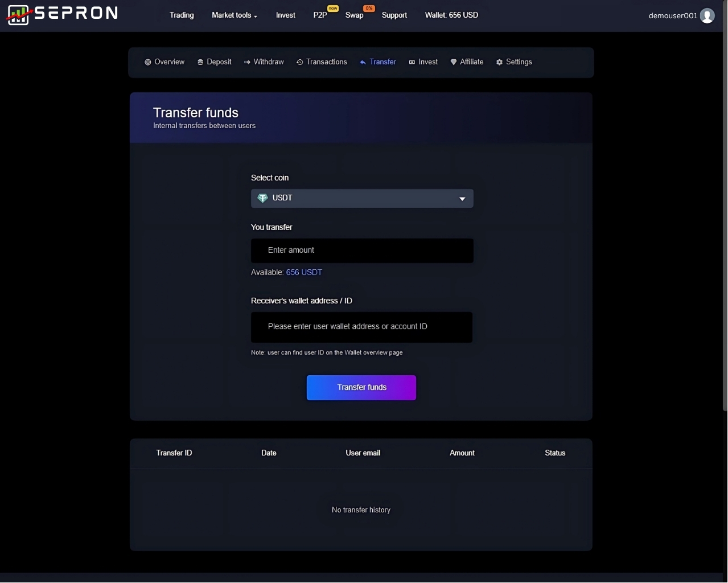
Task: Expand the Market tools dropdown menu
Action: [234, 15]
